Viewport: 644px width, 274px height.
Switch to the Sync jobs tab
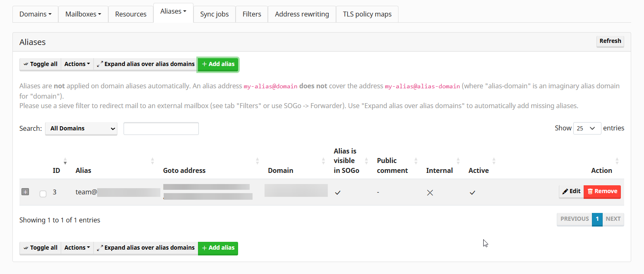tap(214, 14)
